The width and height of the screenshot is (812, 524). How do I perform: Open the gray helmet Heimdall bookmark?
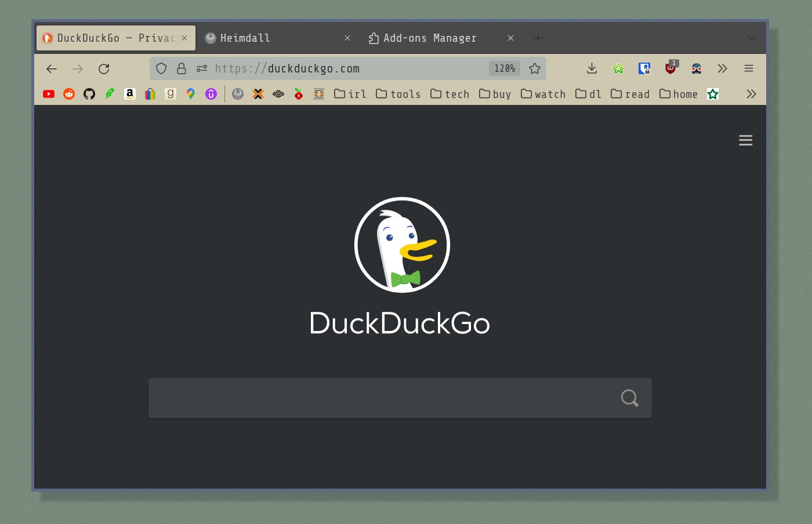coord(238,94)
